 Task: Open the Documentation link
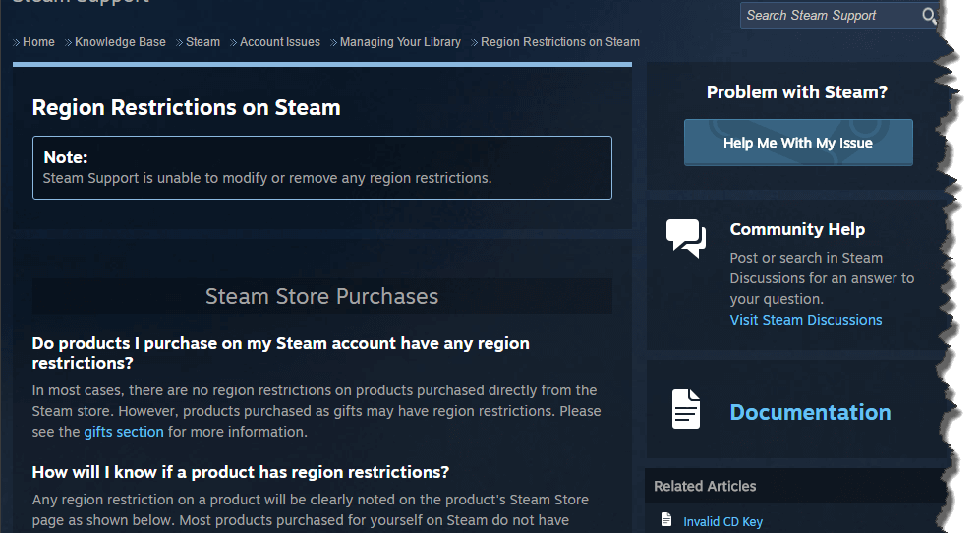(810, 412)
